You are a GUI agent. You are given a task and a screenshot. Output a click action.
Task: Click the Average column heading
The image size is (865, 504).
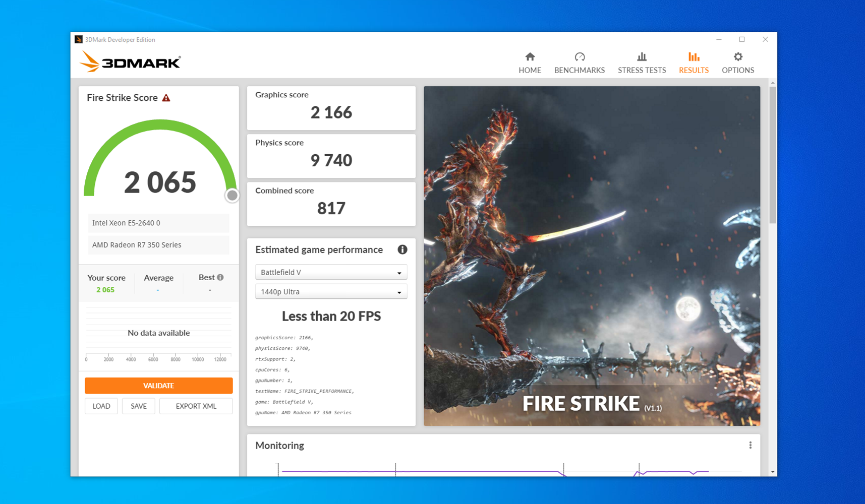click(x=158, y=278)
